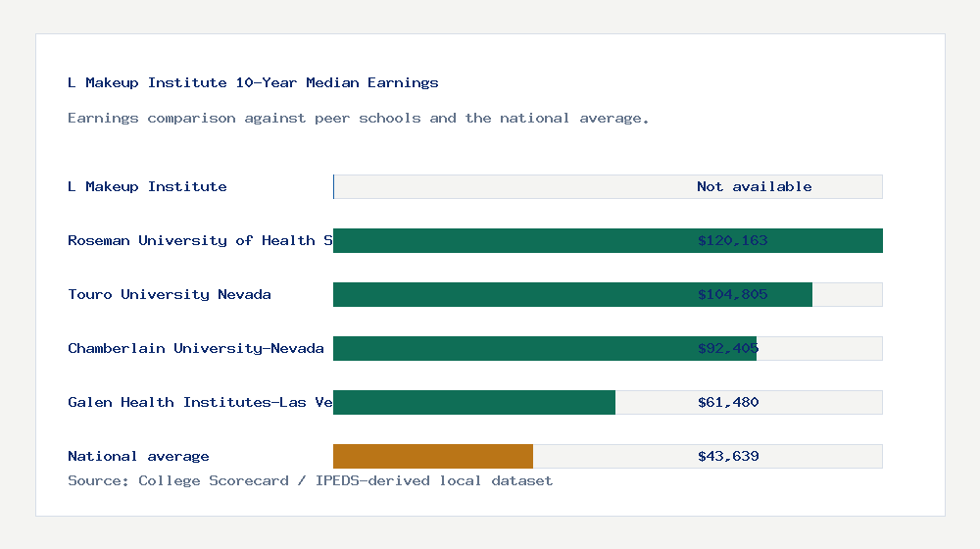Viewport: 980px width, 549px height.
Task: Click the '$61,480' value
Action: [x=728, y=402]
